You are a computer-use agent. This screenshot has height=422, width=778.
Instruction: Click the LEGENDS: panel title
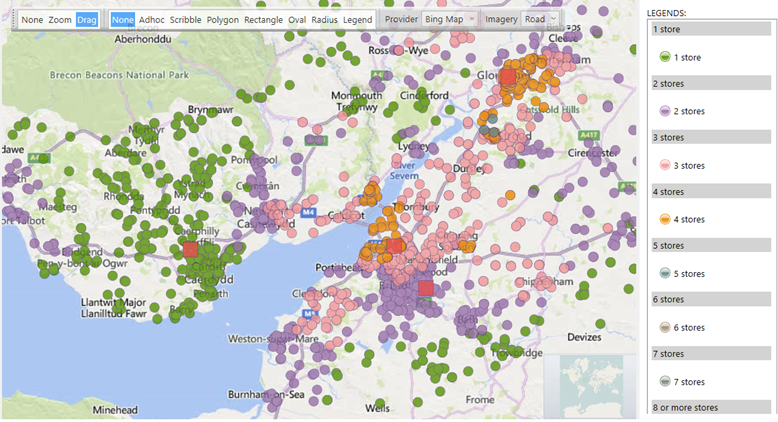pyautogui.click(x=666, y=13)
